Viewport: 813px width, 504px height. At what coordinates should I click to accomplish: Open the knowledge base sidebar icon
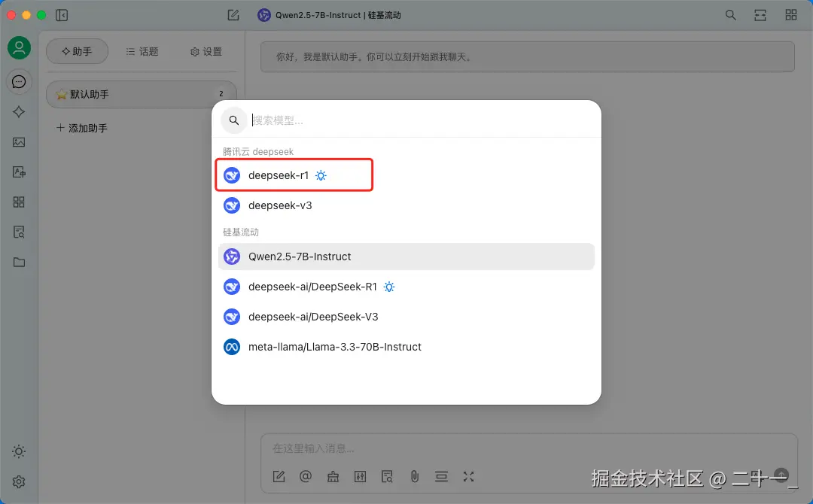[19, 232]
